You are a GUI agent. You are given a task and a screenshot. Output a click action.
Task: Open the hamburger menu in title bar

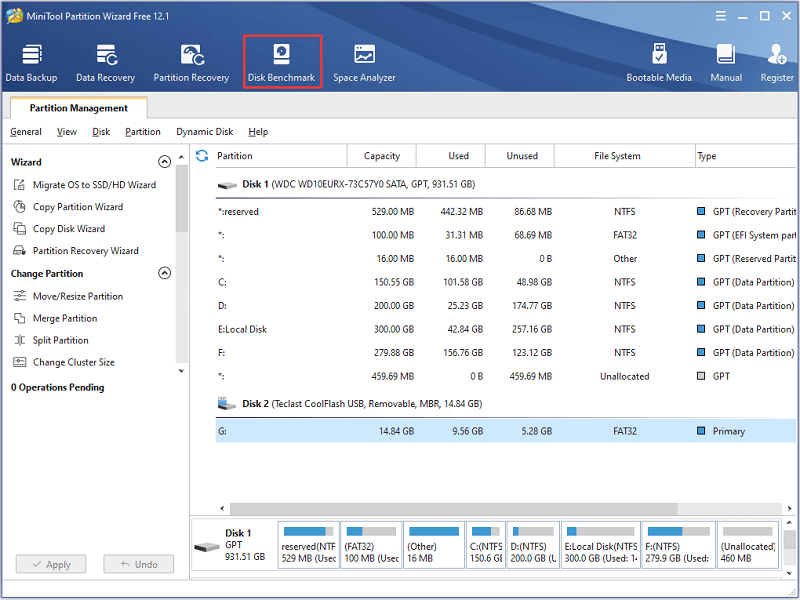point(720,16)
